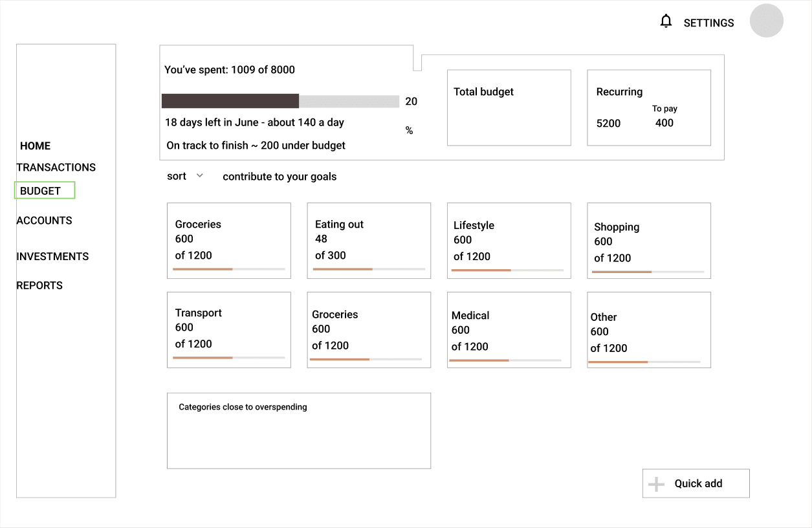Viewport: 812px width, 528px height.
Task: Click the Eating out progress bar
Action: pos(369,269)
